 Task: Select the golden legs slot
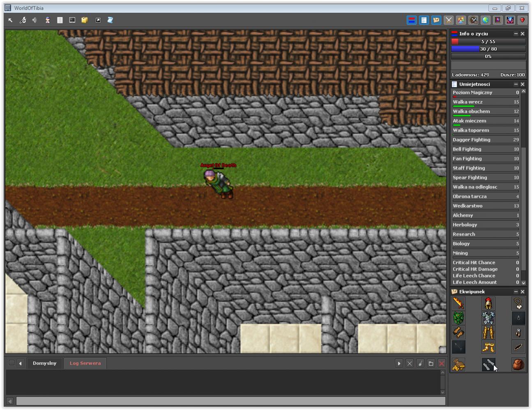pos(488,333)
